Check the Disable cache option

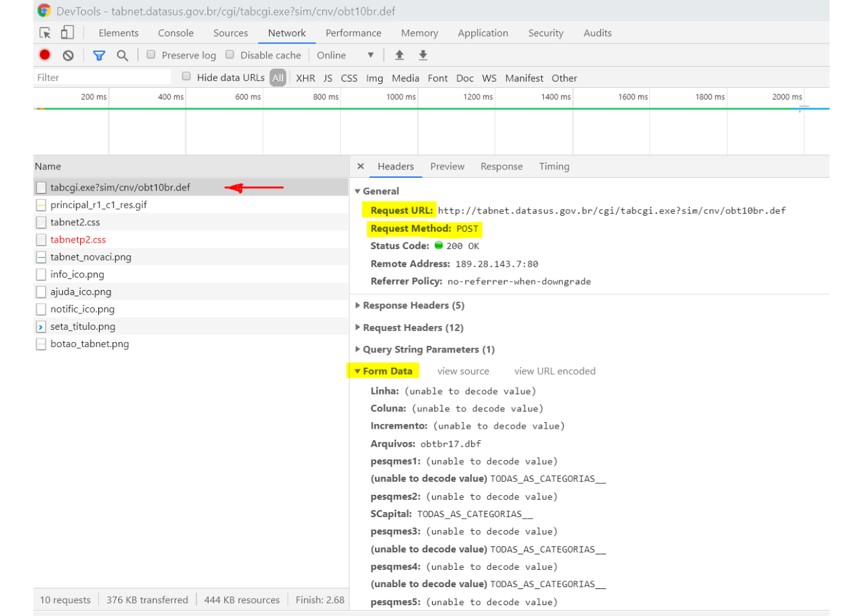[x=230, y=55]
